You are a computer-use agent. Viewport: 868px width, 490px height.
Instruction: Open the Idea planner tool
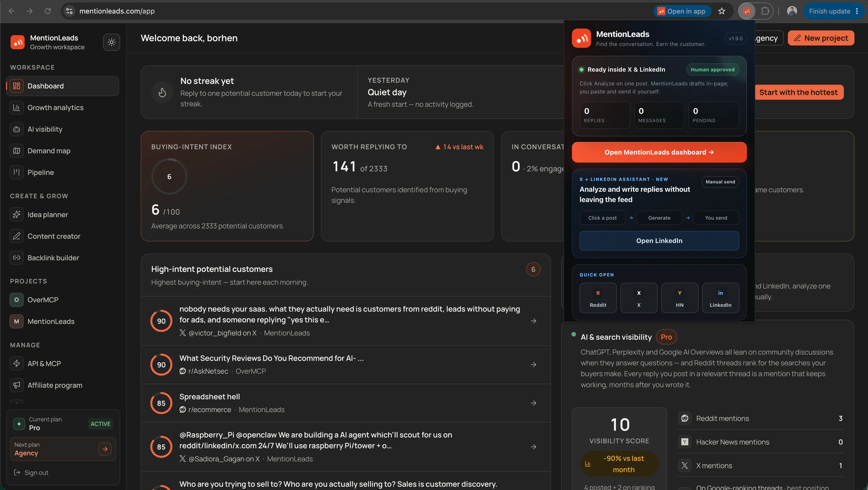63,215
